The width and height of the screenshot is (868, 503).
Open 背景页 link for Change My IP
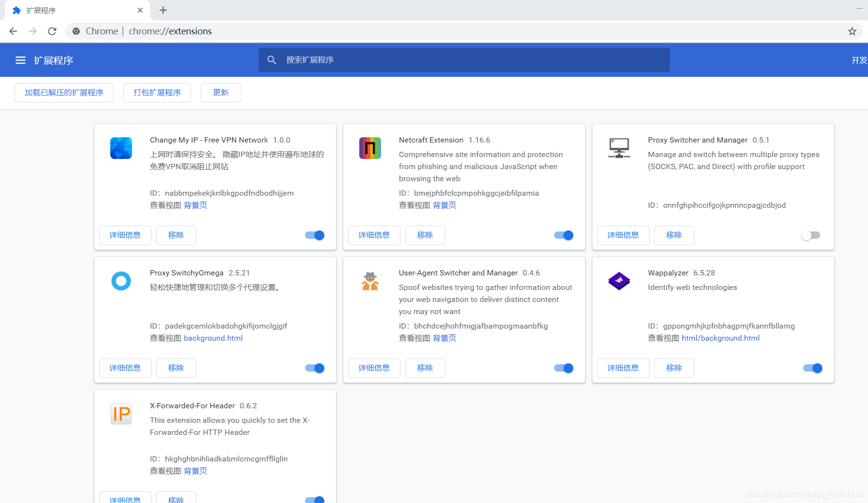click(x=195, y=205)
